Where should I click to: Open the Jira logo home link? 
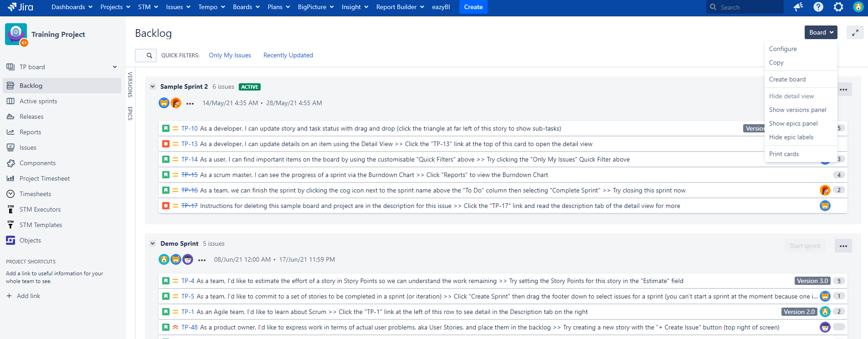pos(21,7)
